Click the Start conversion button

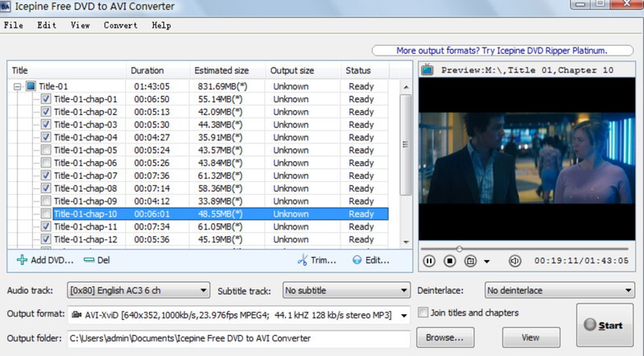pyautogui.click(x=605, y=325)
